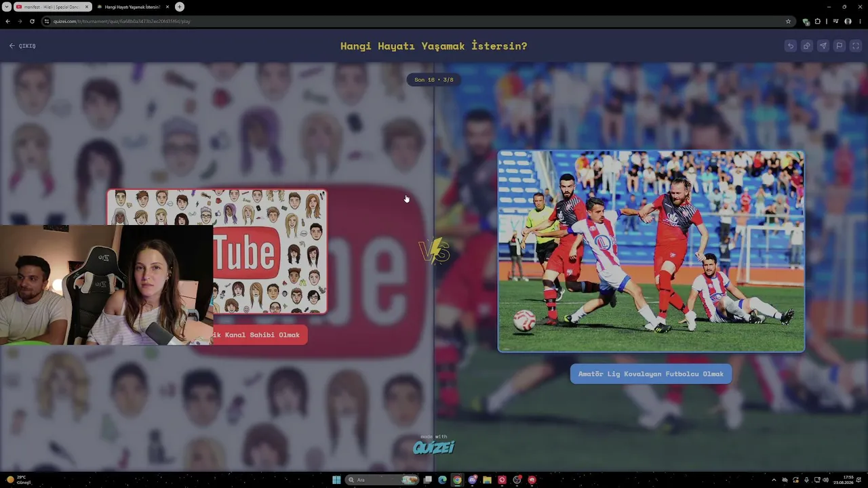Screen dimensions: 868x488
Task: Close the manifest YouTube tab
Action: tap(87, 7)
